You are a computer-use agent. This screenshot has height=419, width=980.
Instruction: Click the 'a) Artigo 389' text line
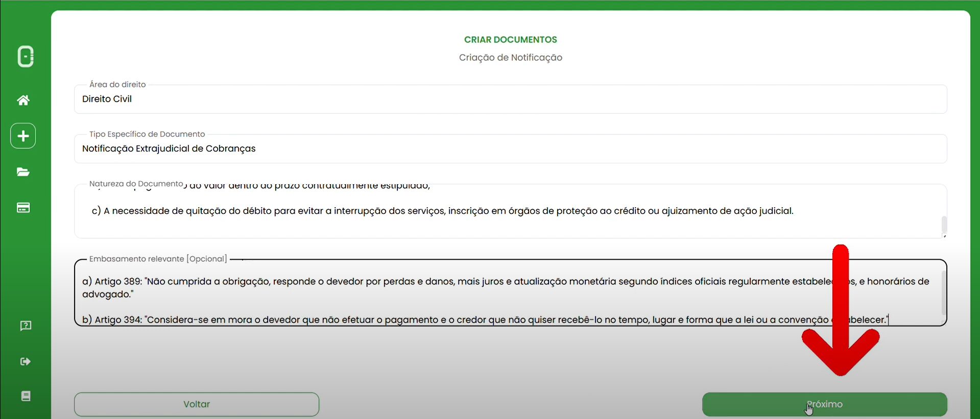tap(506, 287)
